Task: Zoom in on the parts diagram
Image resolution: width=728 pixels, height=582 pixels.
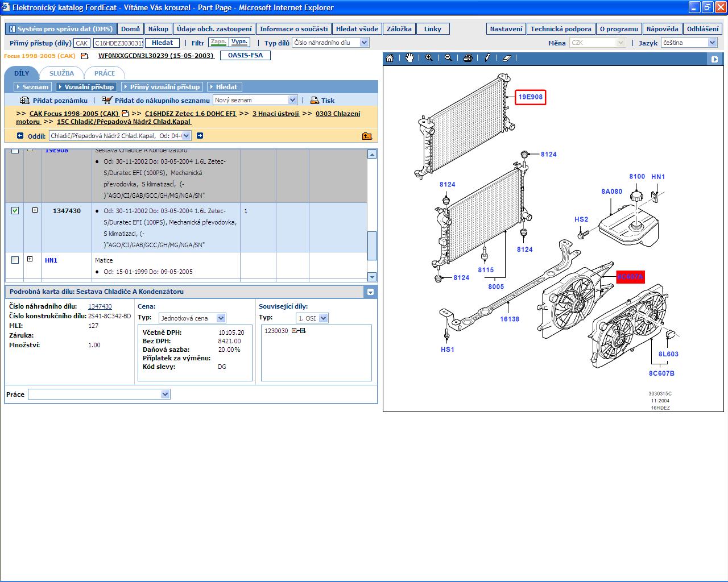Action: (429, 58)
